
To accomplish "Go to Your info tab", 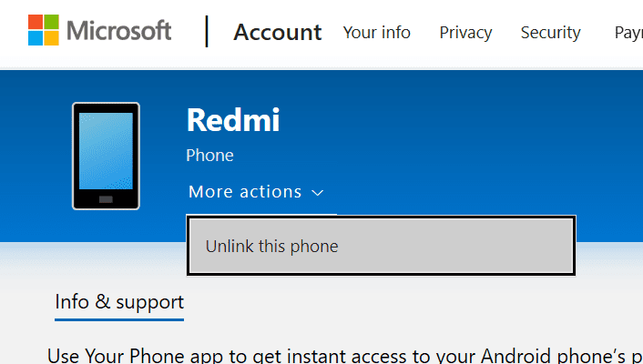I will point(376,33).
